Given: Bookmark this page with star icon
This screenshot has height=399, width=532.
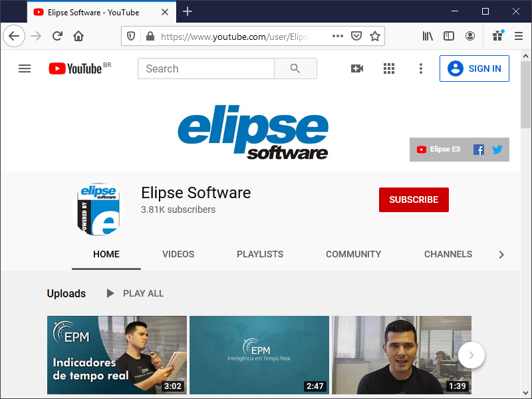Looking at the screenshot, I should point(375,36).
